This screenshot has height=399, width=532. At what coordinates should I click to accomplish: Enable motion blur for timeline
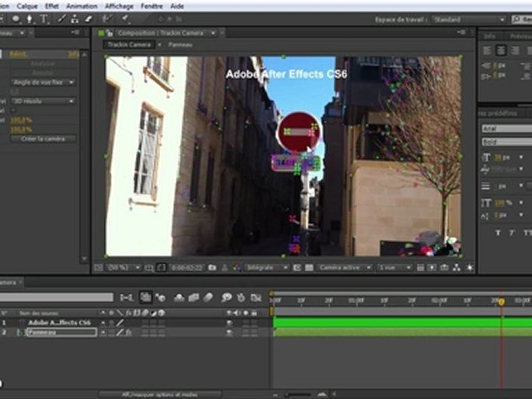[x=208, y=298]
